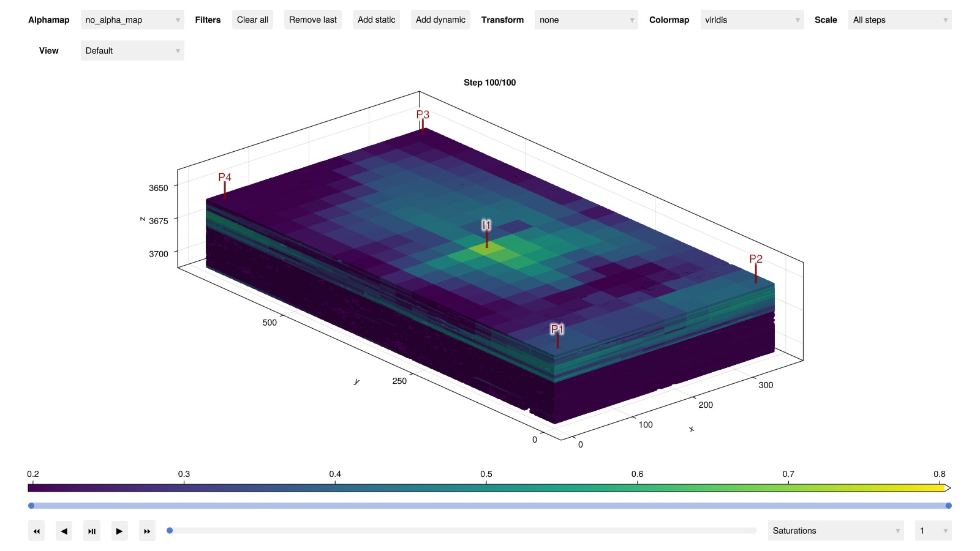Expand the viridis Colormap dropdown
Image resolution: width=980 pixels, height=551 pixels.
tap(752, 20)
